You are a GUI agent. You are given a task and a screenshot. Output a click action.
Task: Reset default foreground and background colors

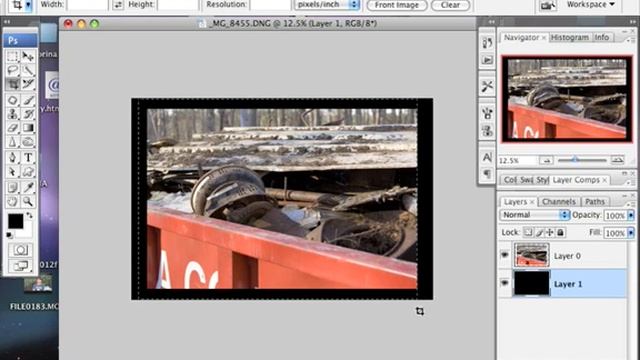coord(9,236)
